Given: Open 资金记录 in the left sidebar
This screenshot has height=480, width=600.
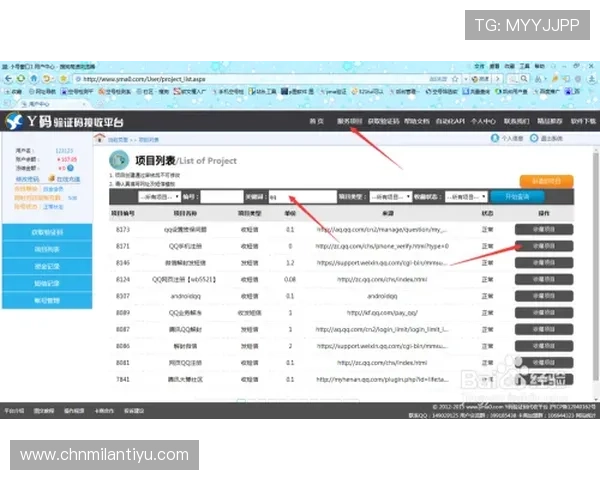Looking at the screenshot, I should pos(47,266).
